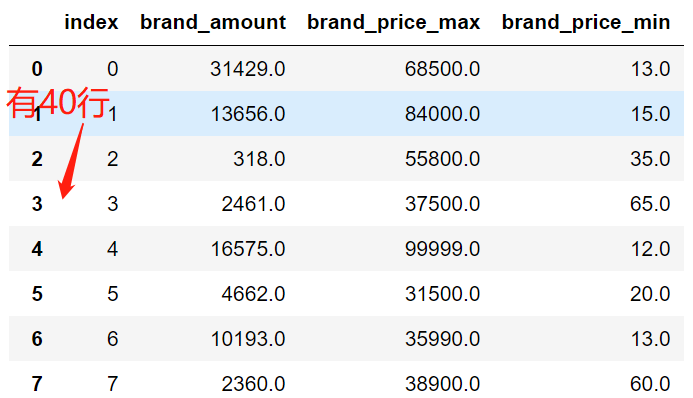This screenshot has height=398, width=693.
Task: Click the brand_price_min column header
Action: pyautogui.click(x=586, y=23)
